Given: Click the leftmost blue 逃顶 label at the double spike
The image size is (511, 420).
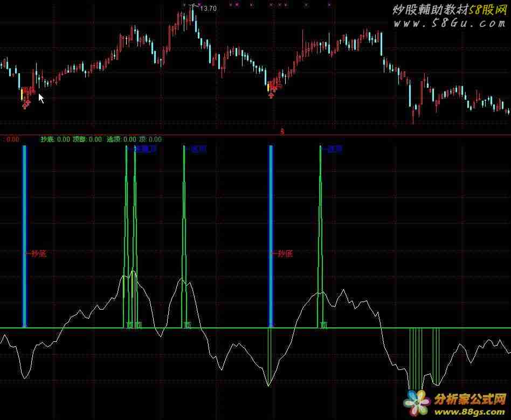Looking at the screenshot, I should (x=146, y=148).
